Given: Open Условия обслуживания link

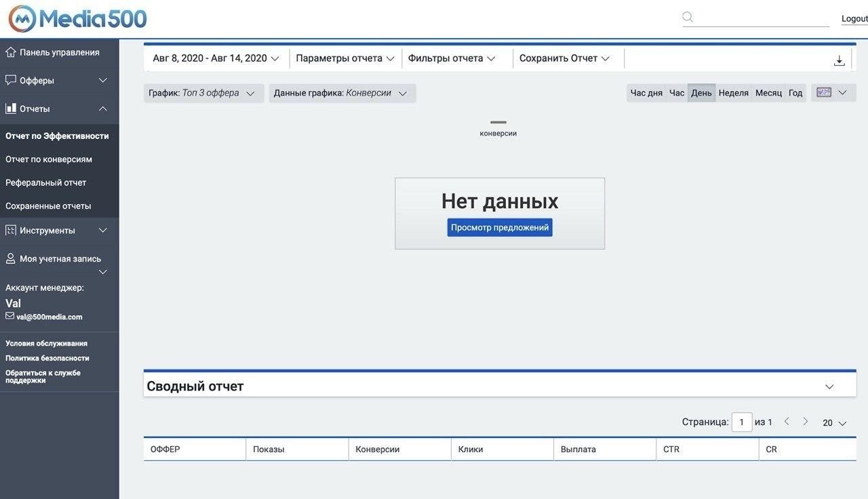Looking at the screenshot, I should pos(46,343).
